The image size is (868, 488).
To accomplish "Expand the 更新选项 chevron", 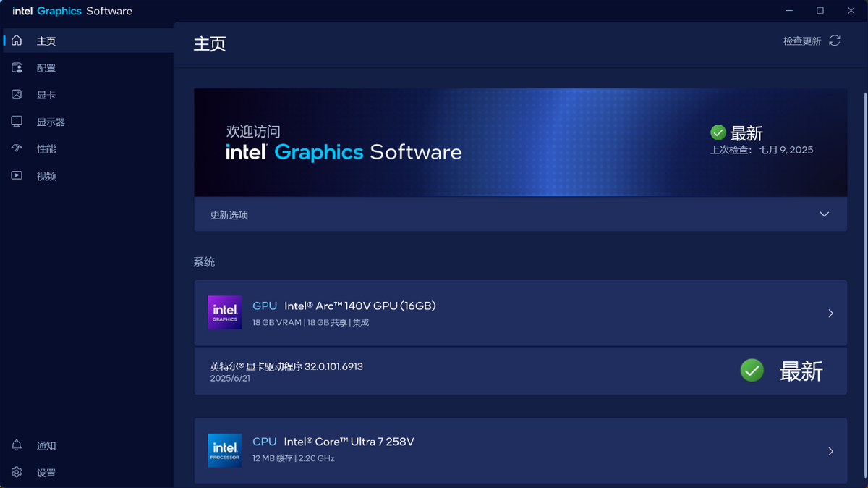I will (824, 214).
